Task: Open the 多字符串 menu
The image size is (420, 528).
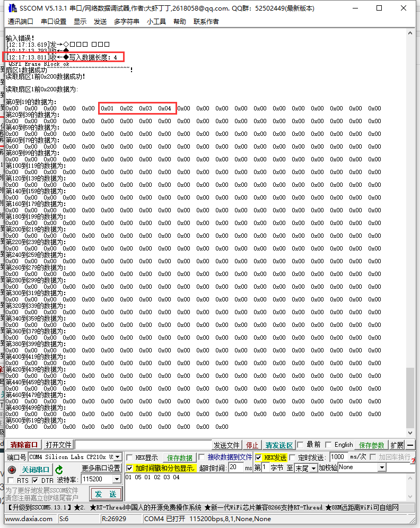Action: click(x=127, y=22)
